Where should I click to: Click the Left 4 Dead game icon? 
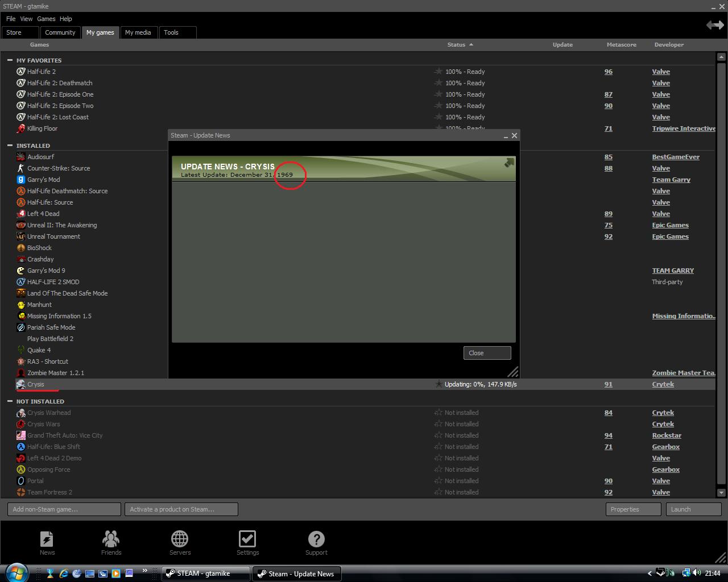[x=21, y=214]
